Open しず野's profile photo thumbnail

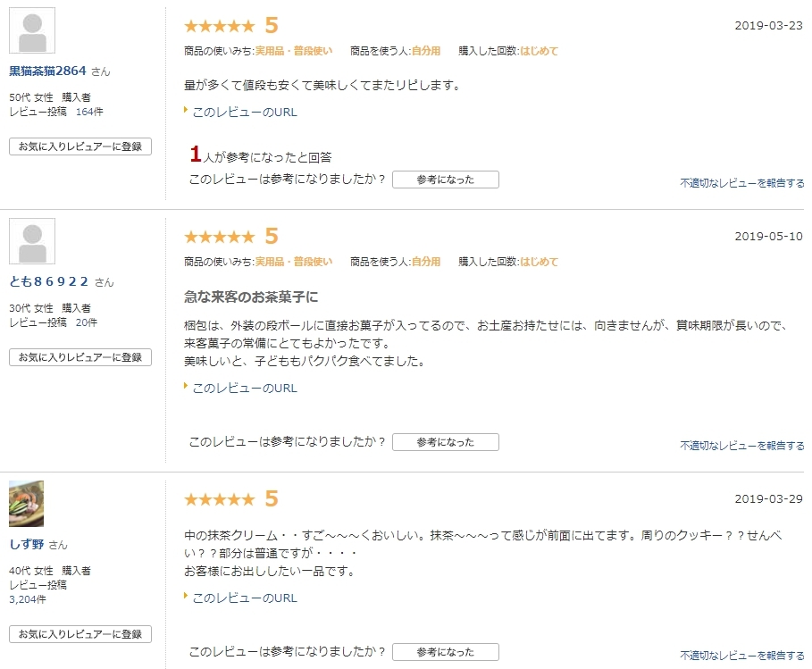point(27,504)
